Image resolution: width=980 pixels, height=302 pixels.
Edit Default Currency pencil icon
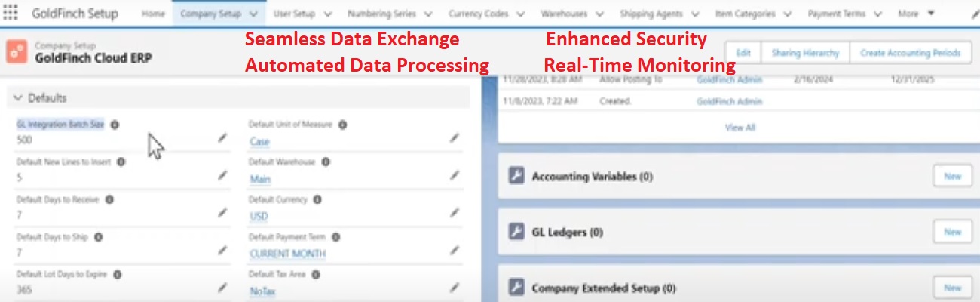click(455, 213)
